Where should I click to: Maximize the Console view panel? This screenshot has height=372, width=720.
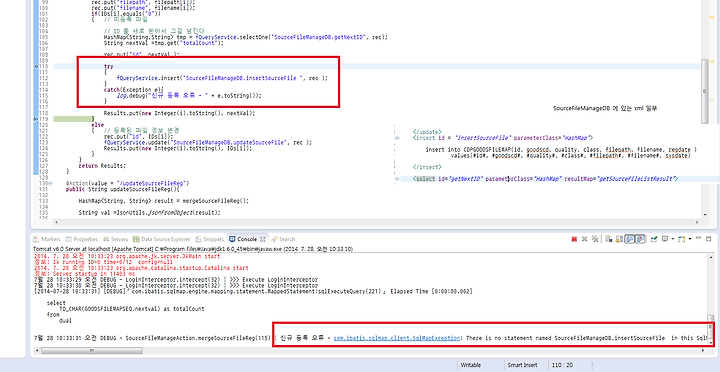(709, 239)
